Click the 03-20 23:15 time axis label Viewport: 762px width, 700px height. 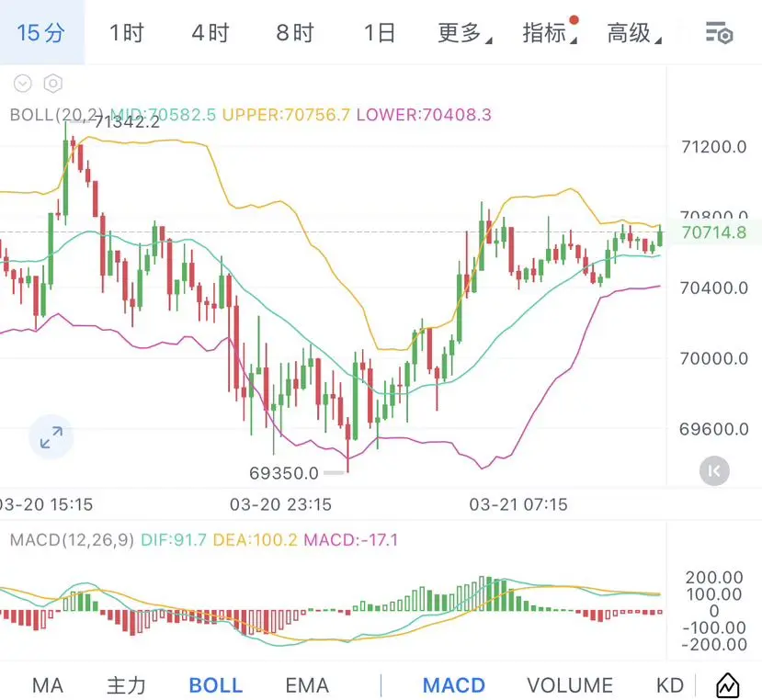280,504
